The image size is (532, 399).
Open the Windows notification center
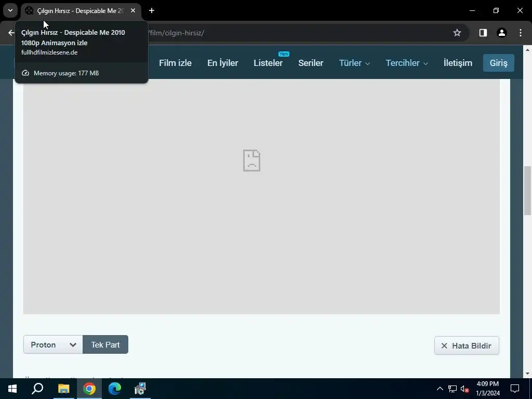tap(515, 389)
